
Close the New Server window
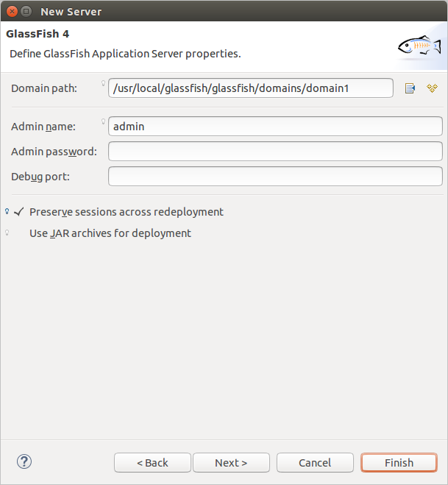[x=12, y=12]
